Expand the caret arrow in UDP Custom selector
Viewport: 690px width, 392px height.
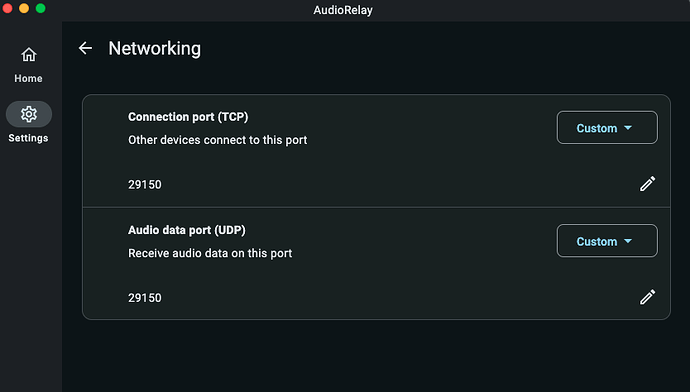click(628, 241)
